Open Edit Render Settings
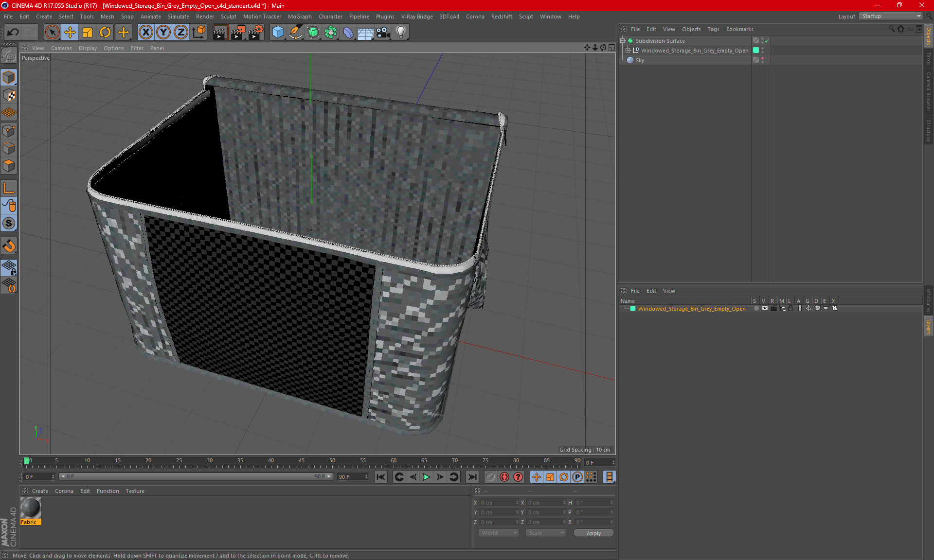Screen dimensions: 934x560 [256, 33]
